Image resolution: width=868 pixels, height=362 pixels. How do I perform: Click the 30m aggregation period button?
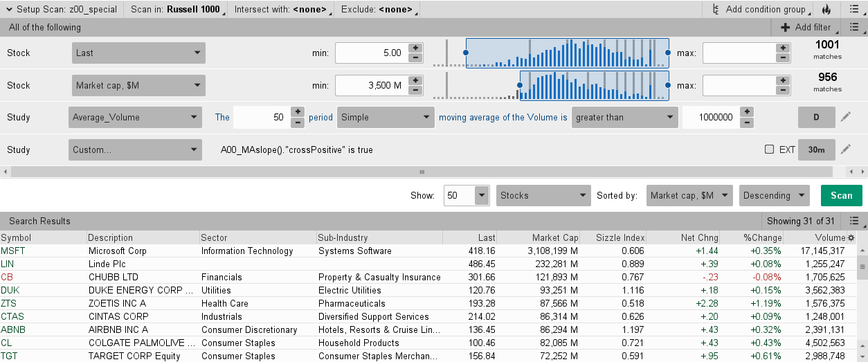click(x=816, y=149)
